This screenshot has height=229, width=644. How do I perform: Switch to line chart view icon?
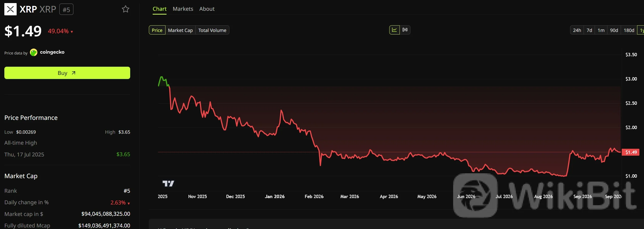click(x=394, y=30)
